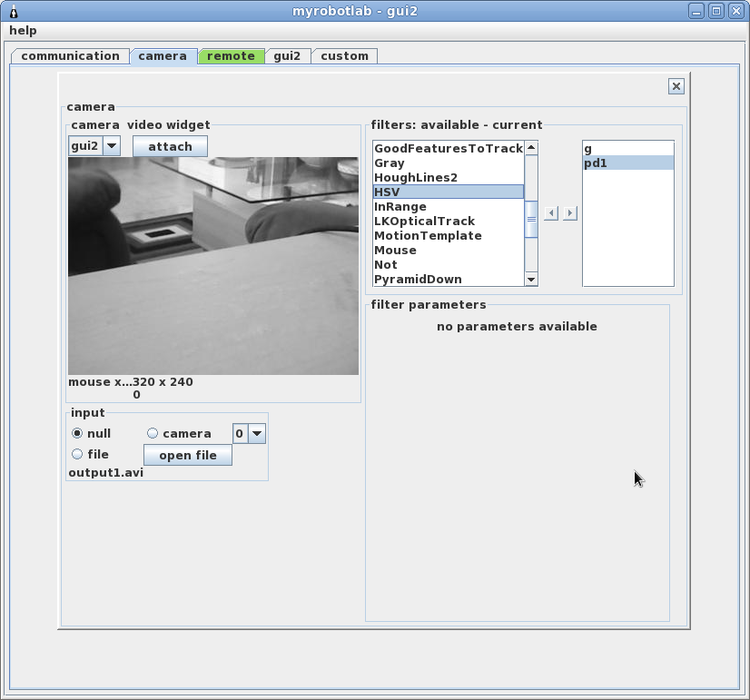Select the Gray filter in available list
The width and height of the screenshot is (750, 700).
point(449,163)
